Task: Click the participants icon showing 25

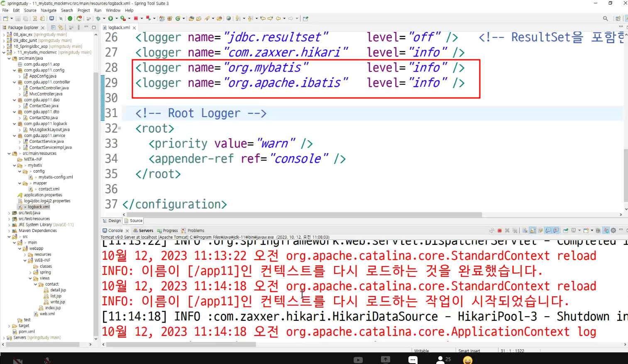Action: click(x=443, y=359)
